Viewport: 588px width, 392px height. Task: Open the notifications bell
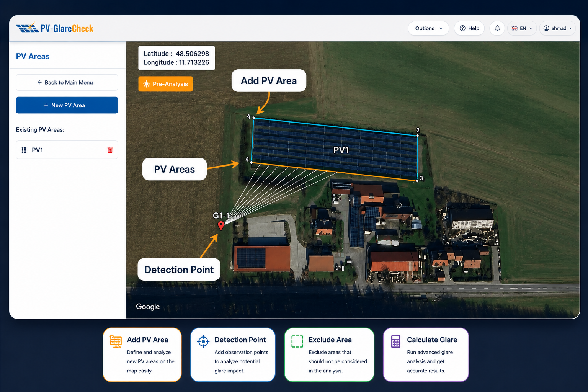497,28
